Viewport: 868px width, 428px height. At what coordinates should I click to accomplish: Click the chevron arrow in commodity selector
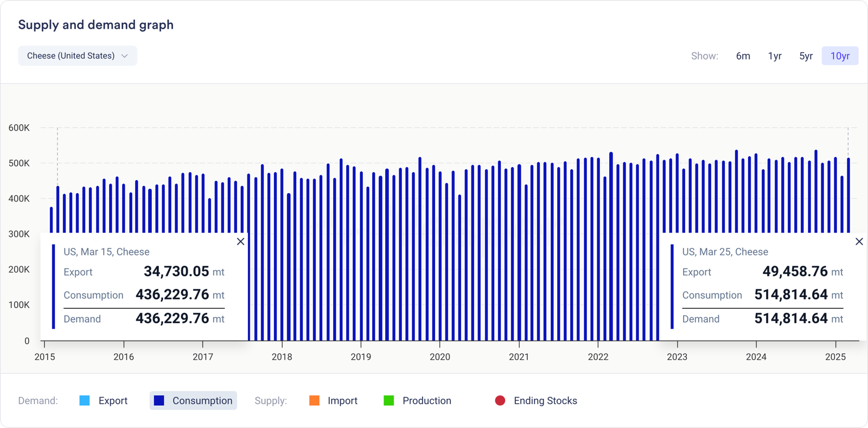(125, 56)
